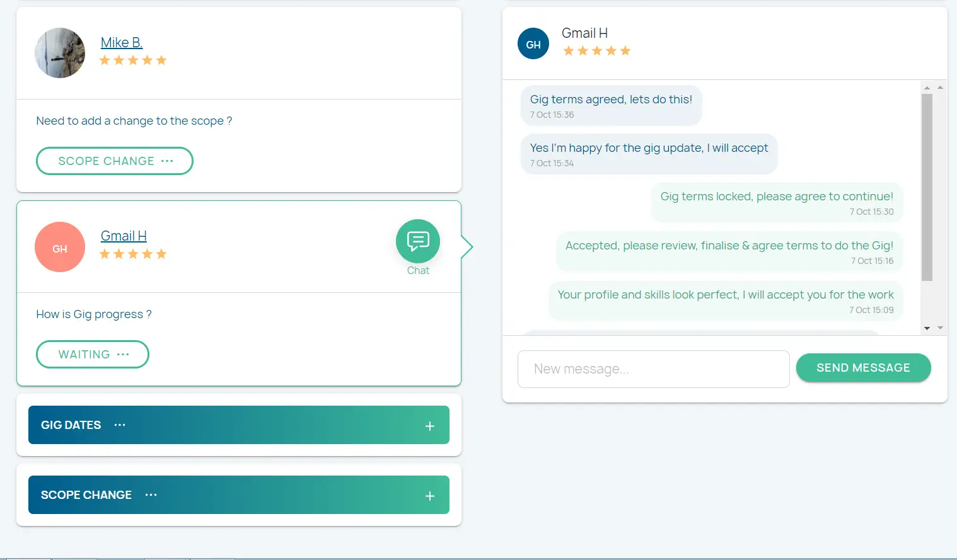Click the plus icon on SCOPE CHANGE bar
The height and width of the screenshot is (560, 957).
(430, 496)
